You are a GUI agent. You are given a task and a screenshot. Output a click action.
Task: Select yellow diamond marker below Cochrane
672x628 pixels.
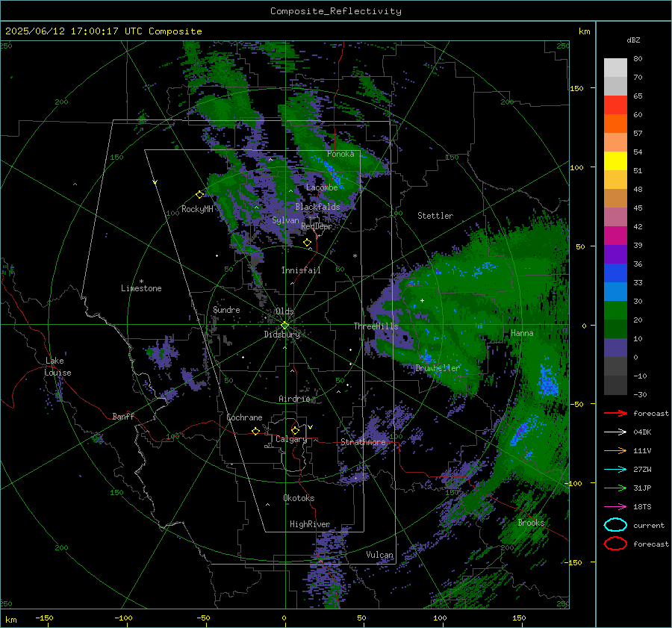point(255,432)
